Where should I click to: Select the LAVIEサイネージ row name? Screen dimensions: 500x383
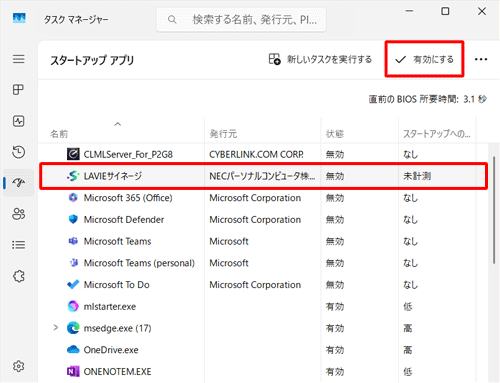(113, 176)
